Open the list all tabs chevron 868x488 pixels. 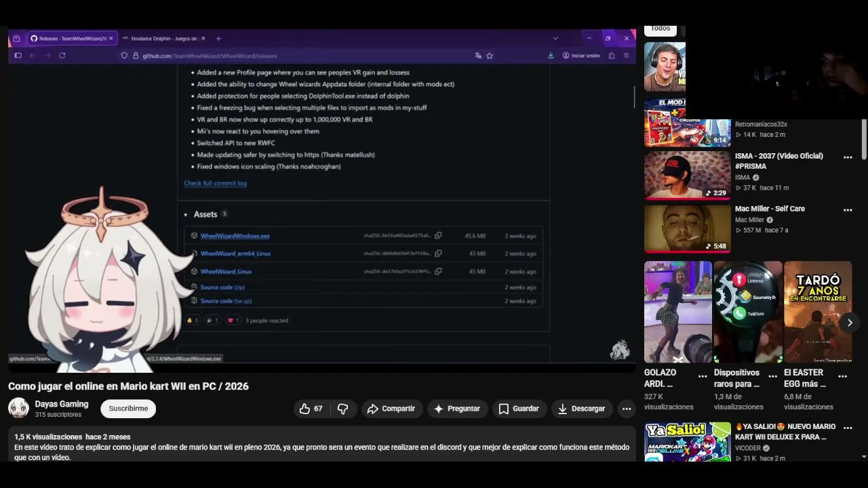pyautogui.click(x=555, y=39)
